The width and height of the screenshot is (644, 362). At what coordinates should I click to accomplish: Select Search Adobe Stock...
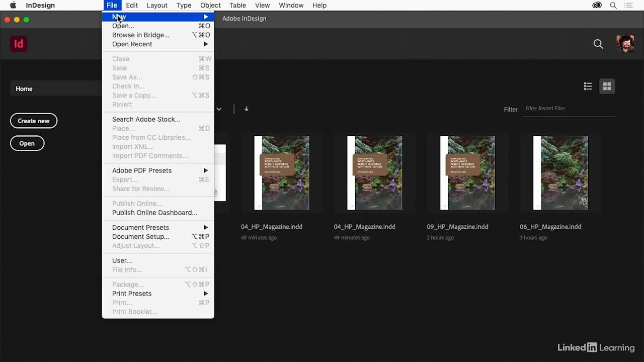point(158,119)
